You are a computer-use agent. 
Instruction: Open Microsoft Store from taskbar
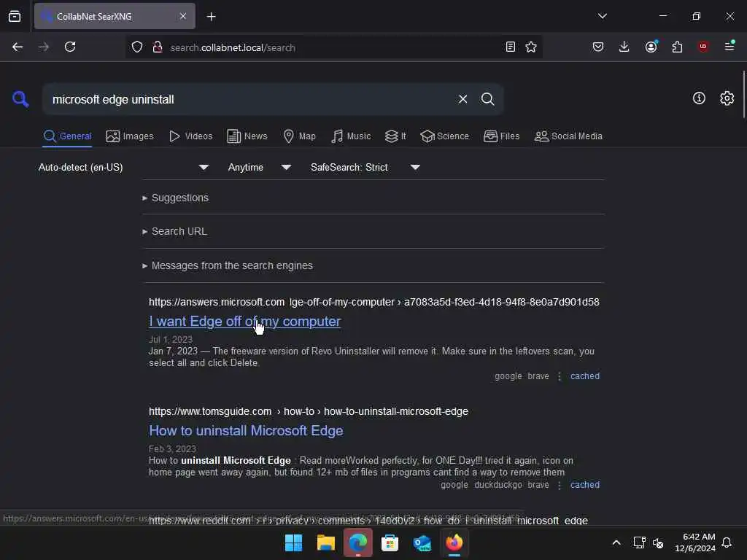tap(390, 542)
